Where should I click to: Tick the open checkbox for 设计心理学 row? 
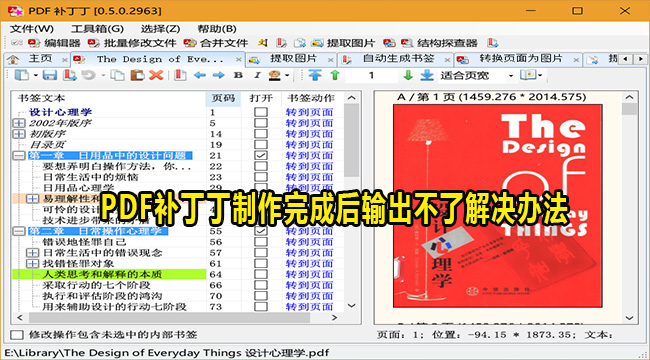[x=261, y=112]
